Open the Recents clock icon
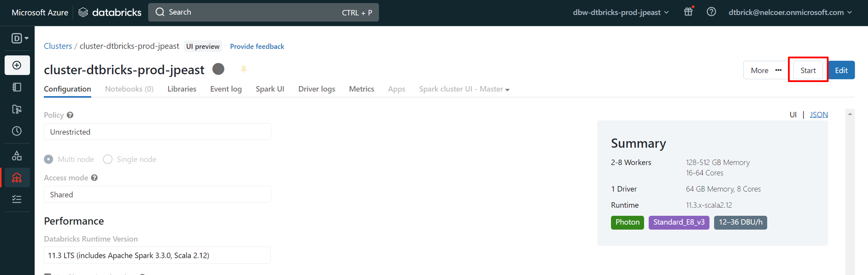868x275 pixels. (17, 131)
